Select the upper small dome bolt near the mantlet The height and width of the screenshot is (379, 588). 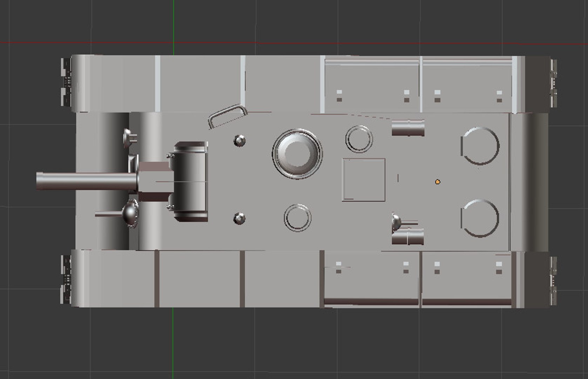[239, 140]
